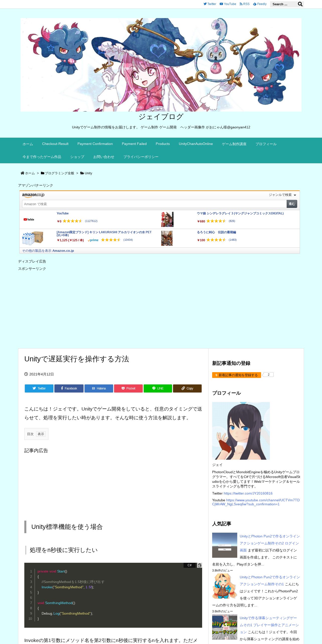The height and width of the screenshot is (644, 322).
Task: Click 新着記事の通知を登録する button
Action: (236, 375)
